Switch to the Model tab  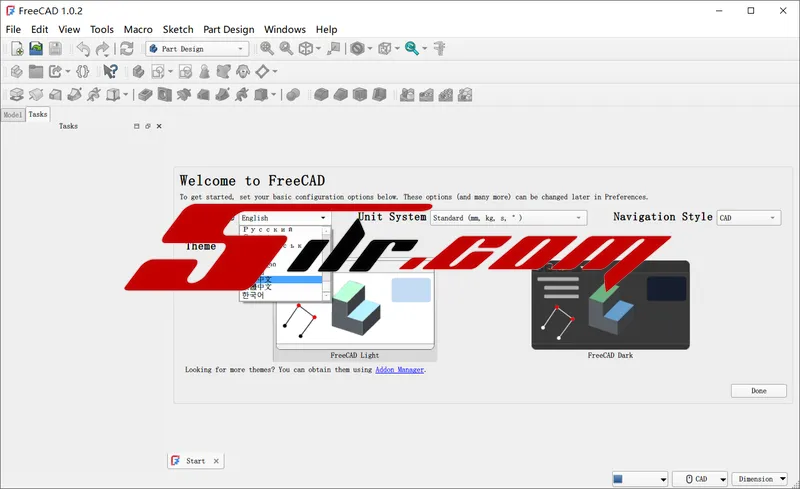pos(13,115)
